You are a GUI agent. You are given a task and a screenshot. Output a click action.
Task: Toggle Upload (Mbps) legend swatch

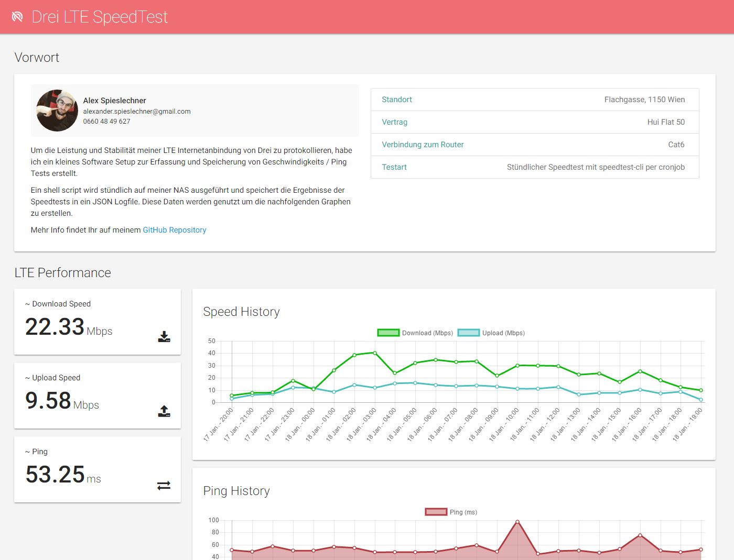coord(469,333)
